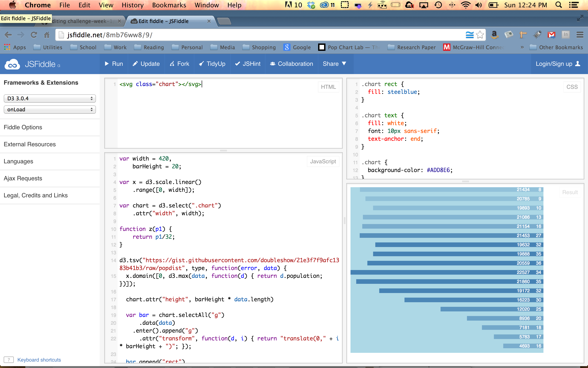The image size is (588, 368).
Task: Reload the page
Action: (x=34, y=35)
